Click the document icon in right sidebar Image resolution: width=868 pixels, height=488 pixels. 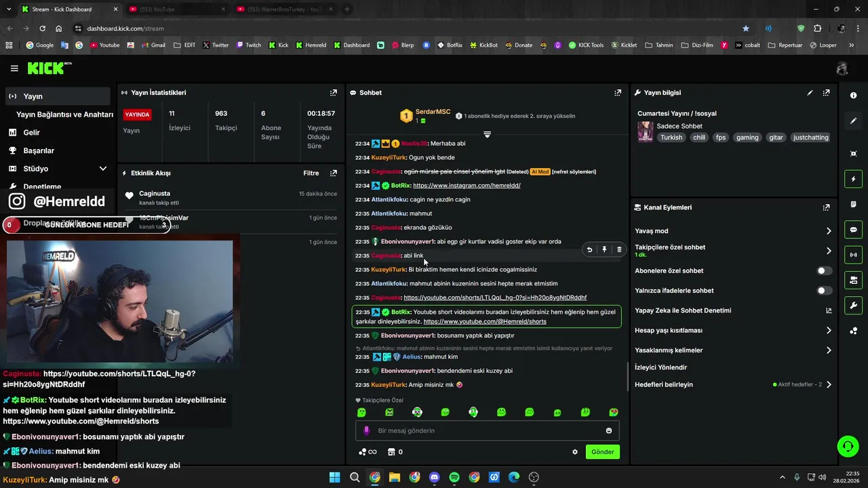[853, 204]
